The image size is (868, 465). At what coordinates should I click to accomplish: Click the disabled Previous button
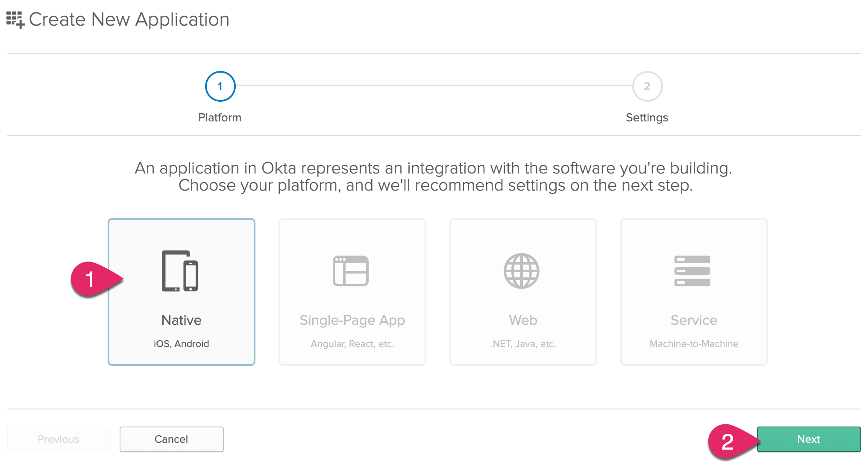click(59, 439)
